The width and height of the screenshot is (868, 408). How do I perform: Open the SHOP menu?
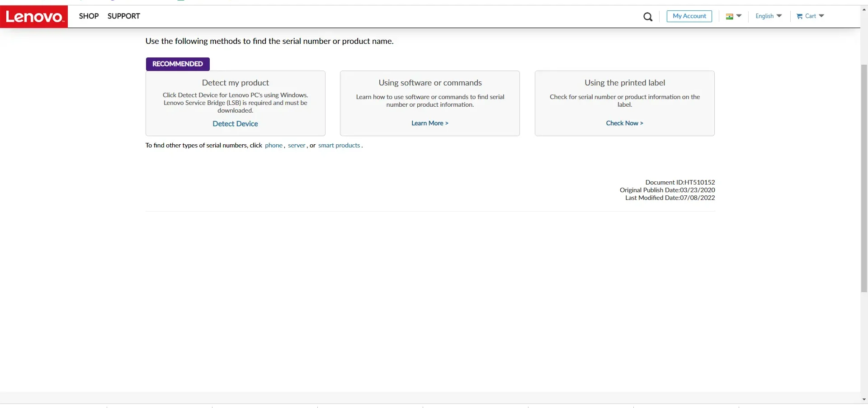[89, 16]
